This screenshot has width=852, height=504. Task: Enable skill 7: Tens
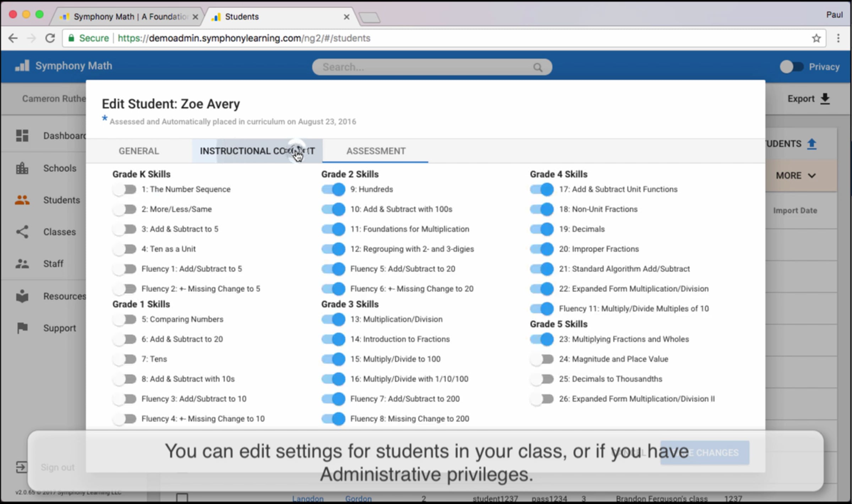125,359
